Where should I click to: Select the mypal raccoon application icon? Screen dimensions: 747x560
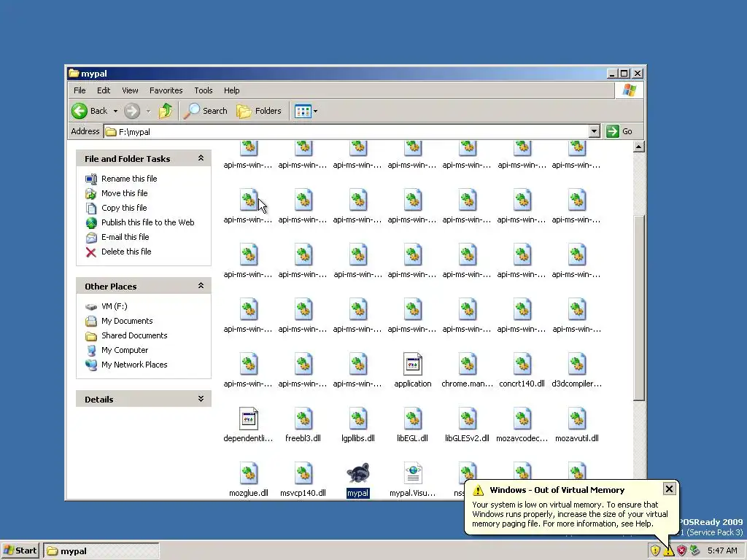(357, 473)
